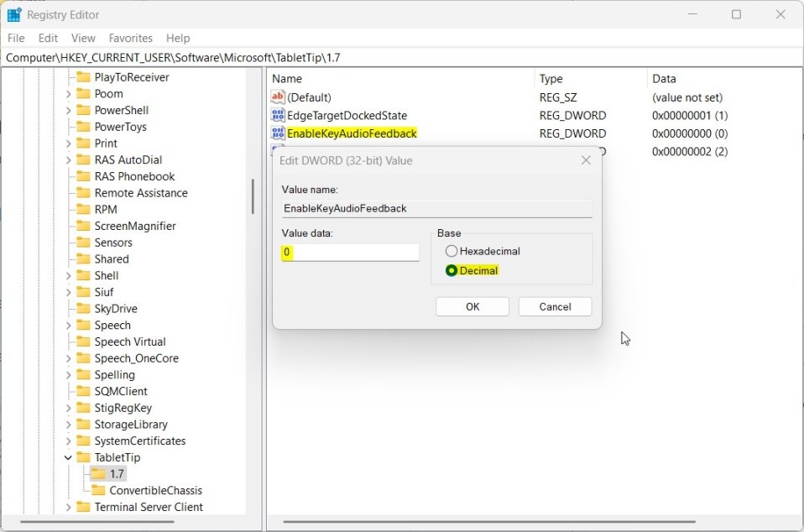Viewport: 804px width, 532px height.
Task: Expand the PowerShell registry key
Action: pyautogui.click(x=68, y=110)
